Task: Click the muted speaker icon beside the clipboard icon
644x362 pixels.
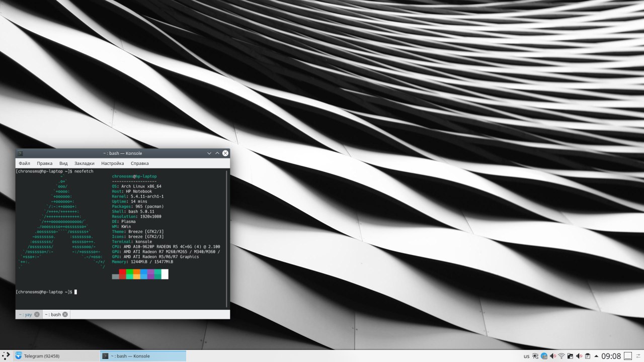Action: pyautogui.click(x=579, y=356)
